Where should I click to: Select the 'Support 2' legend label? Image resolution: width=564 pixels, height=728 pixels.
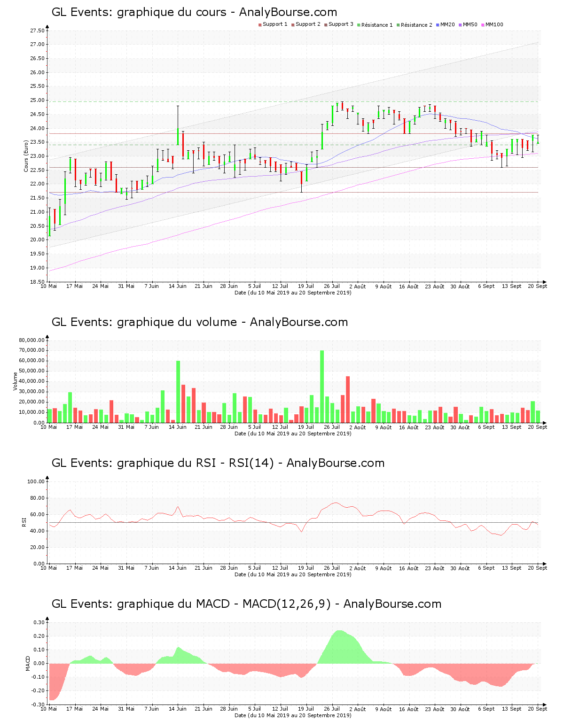308,24
